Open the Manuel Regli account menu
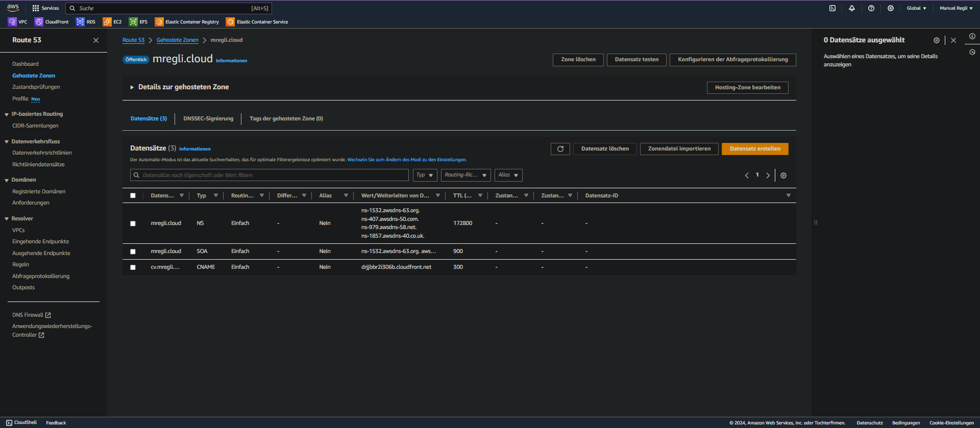 (x=956, y=8)
